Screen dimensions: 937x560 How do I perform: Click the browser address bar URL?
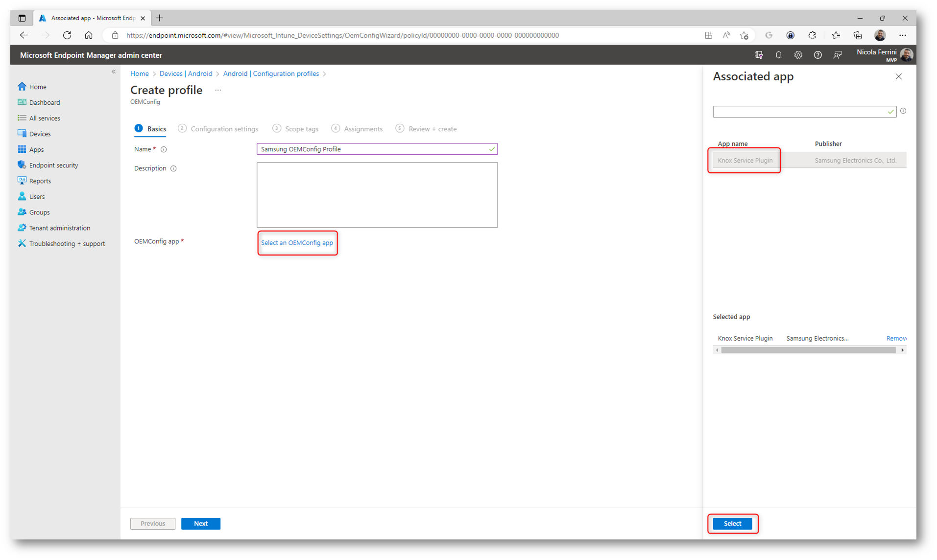342,35
